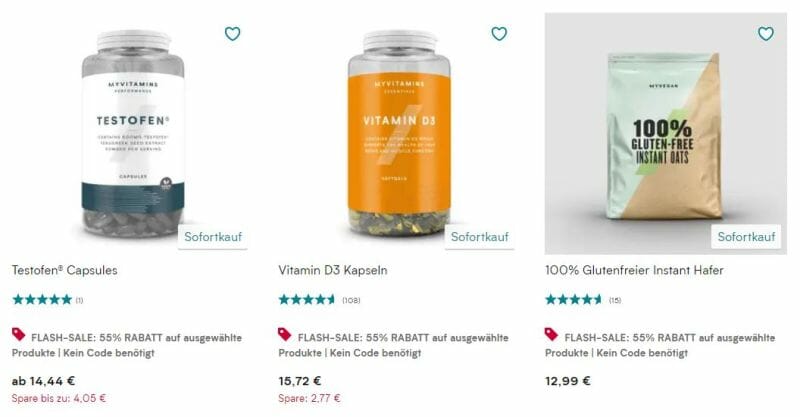Click the red sale tag under Instant Hafer
Image resolution: width=800 pixels, height=417 pixels.
[x=552, y=334]
